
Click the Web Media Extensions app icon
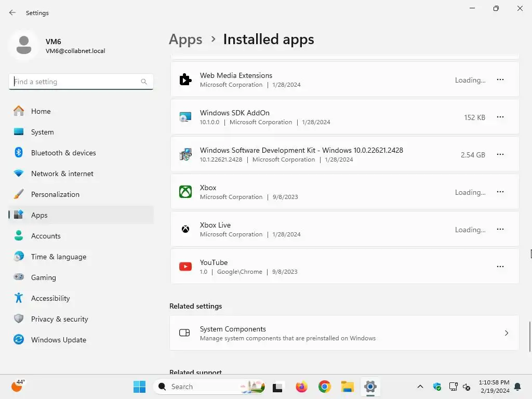185,79
